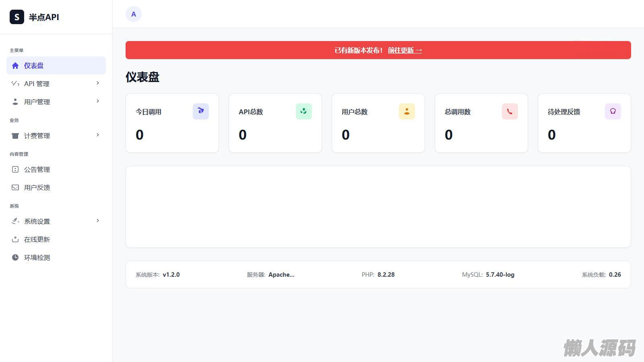Image resolution: width=644 pixels, height=362 pixels.
Task: Click the S logo icon beside 半点API
Action: pyautogui.click(x=17, y=17)
